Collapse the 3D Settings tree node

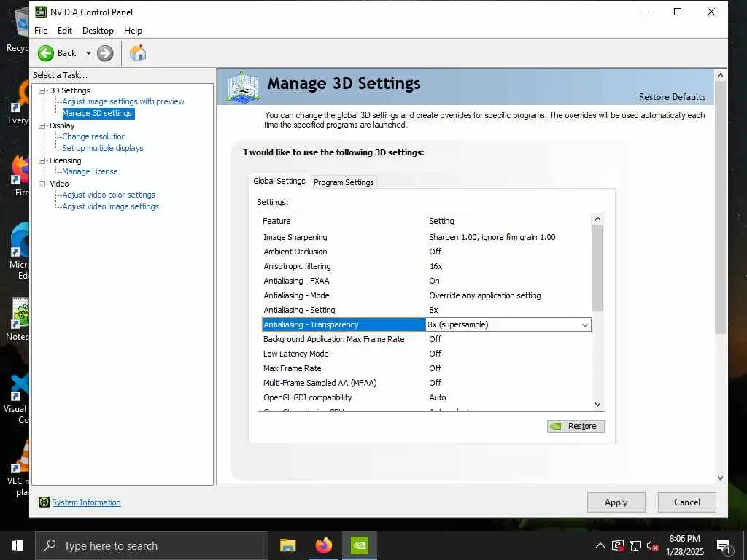(42, 90)
